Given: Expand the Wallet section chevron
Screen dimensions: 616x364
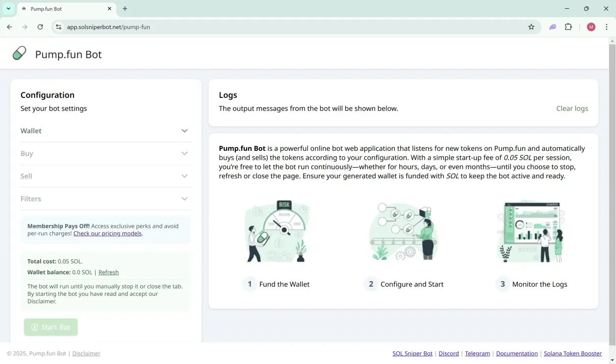Looking at the screenshot, I should 184,131.
